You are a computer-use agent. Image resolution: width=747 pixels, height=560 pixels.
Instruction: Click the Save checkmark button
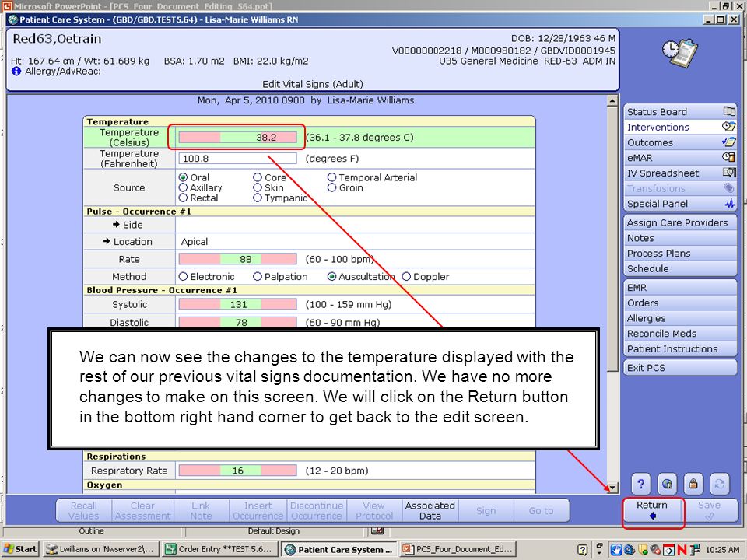tap(710, 510)
